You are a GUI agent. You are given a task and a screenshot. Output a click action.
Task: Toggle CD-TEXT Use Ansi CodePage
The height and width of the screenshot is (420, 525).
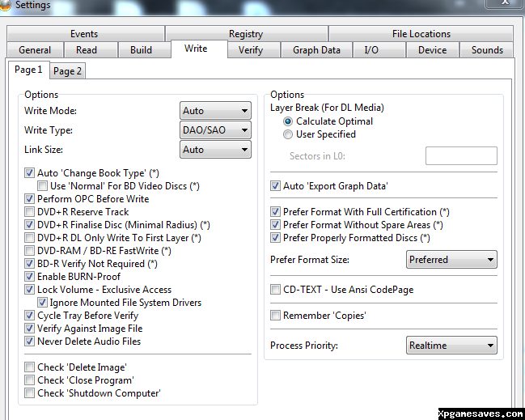coord(276,290)
